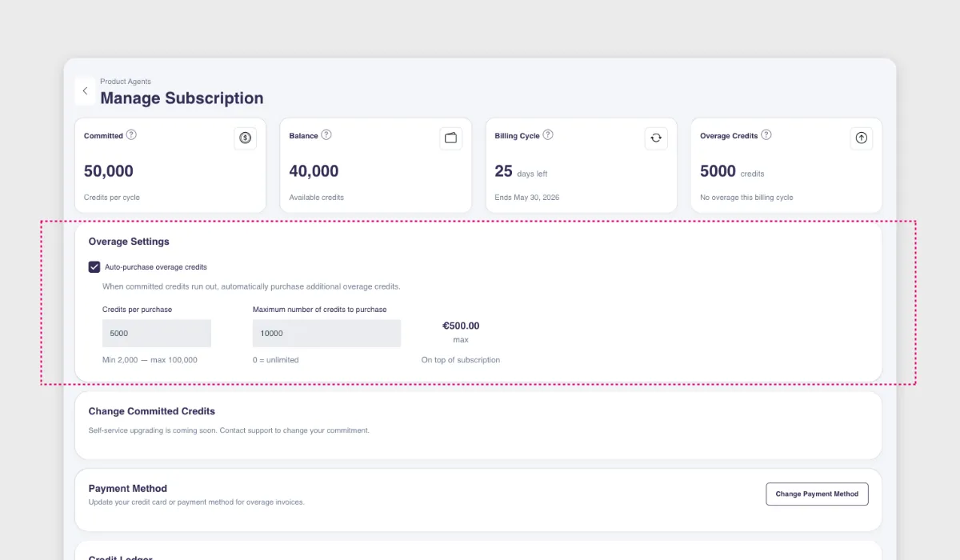960x560 pixels.
Task: Click the Ends May 30, 2026 text
Action: (x=527, y=198)
